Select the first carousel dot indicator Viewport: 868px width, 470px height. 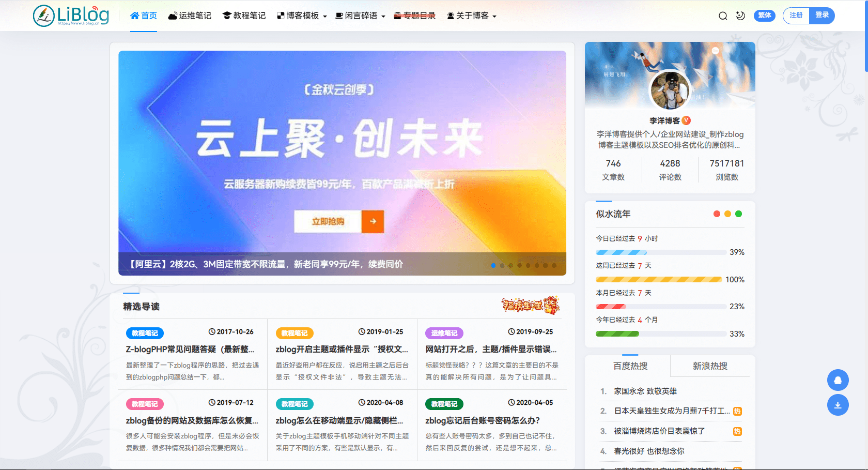[493, 265]
